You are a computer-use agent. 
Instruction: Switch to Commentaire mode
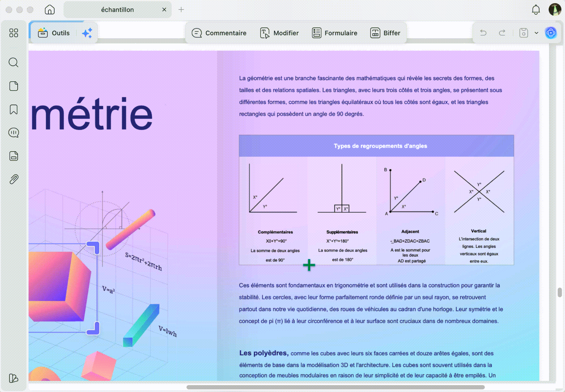pyautogui.click(x=219, y=33)
